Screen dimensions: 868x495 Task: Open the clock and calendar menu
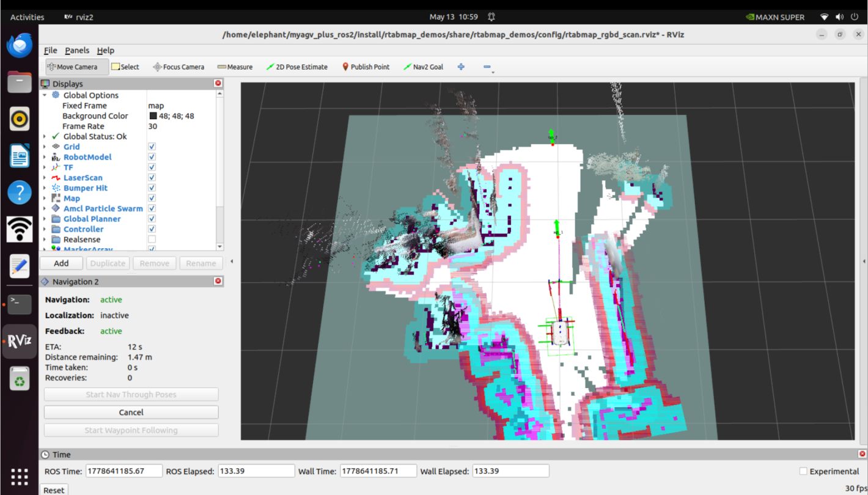click(454, 17)
